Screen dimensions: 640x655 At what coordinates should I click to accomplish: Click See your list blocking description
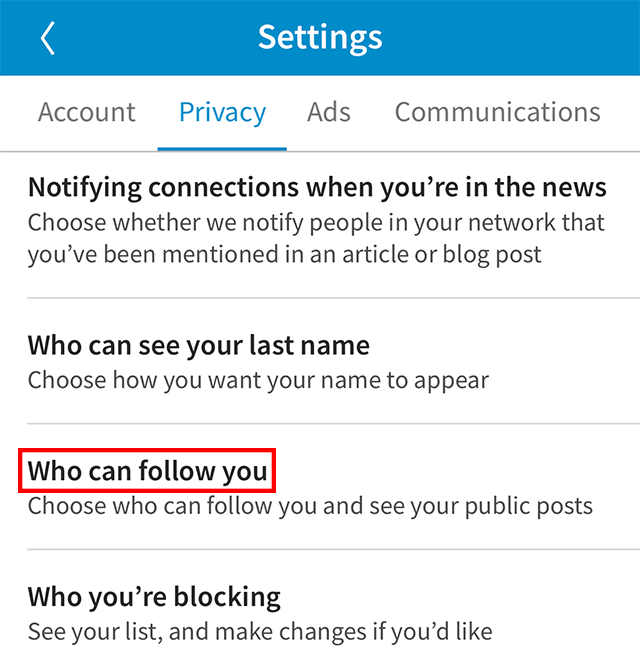(260, 632)
